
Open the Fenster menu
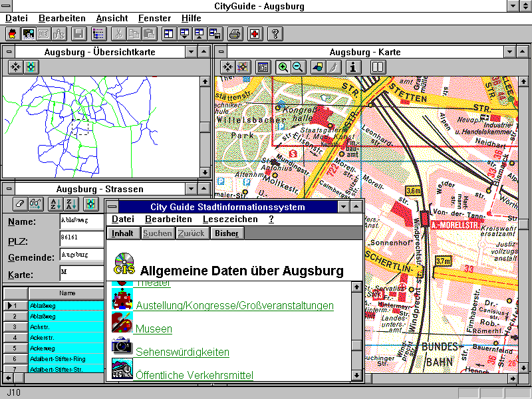click(154, 18)
